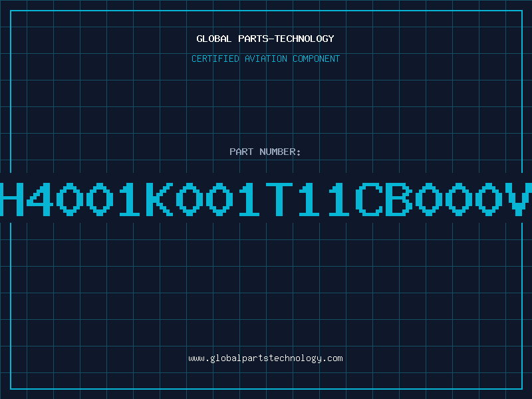The height and width of the screenshot is (399, 532).
Task: Select the word NUMBER in the label
Action: point(278,152)
